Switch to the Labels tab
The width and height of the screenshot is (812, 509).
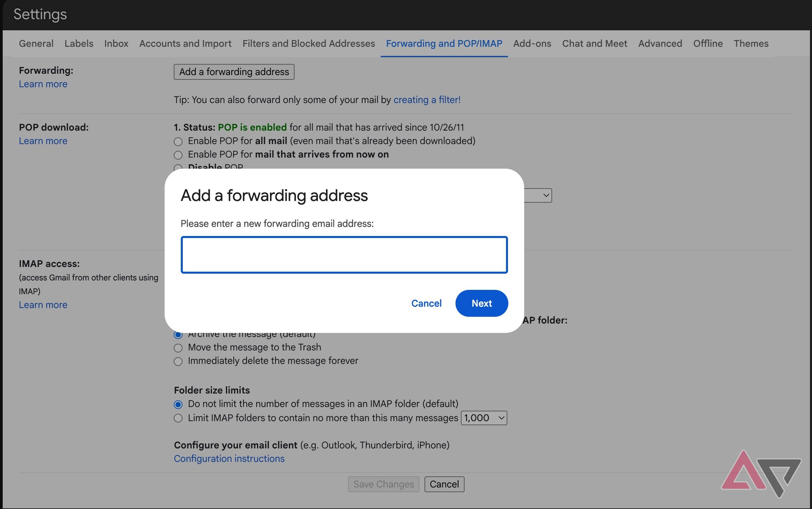(79, 43)
